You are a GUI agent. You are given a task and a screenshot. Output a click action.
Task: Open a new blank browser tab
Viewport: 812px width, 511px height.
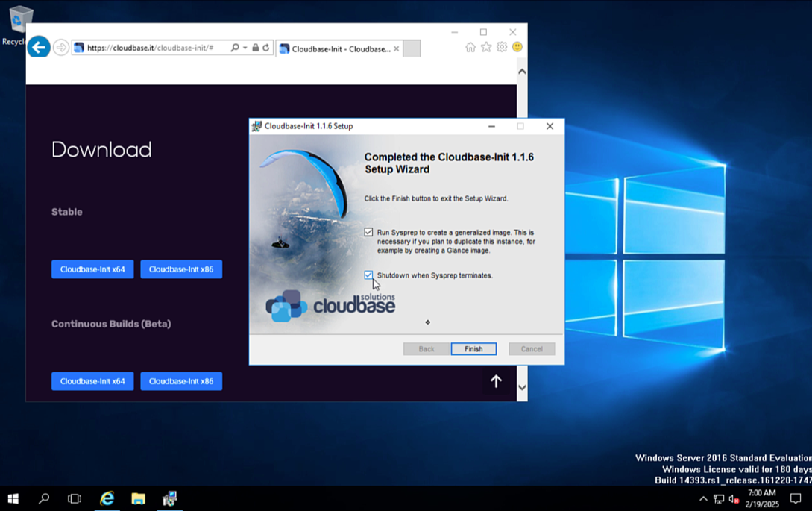412,48
